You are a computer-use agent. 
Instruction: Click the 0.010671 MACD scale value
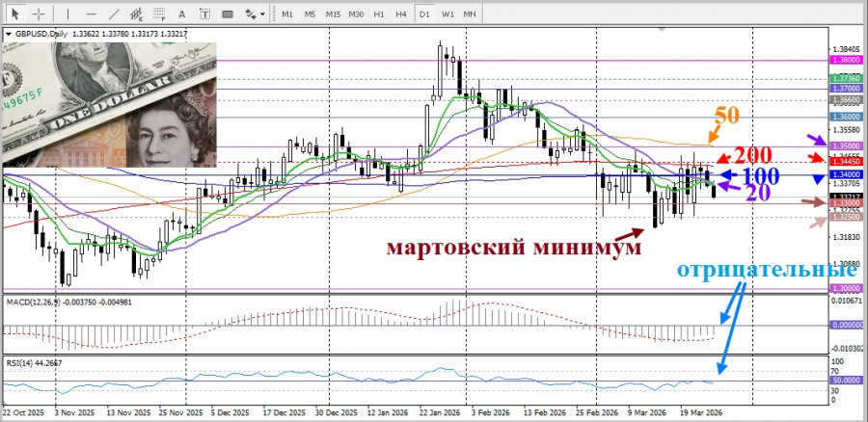click(x=847, y=301)
